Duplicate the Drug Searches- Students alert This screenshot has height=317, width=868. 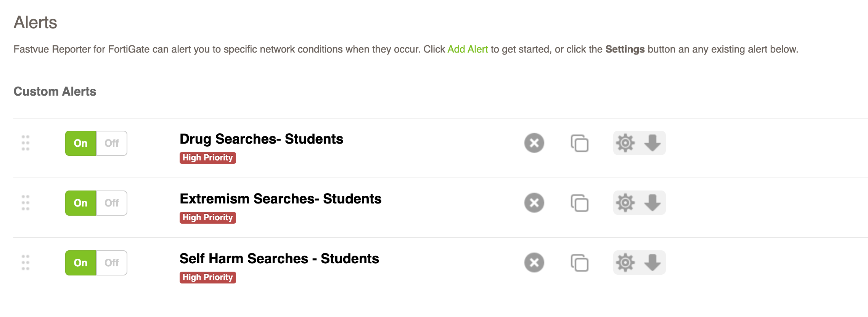(579, 143)
